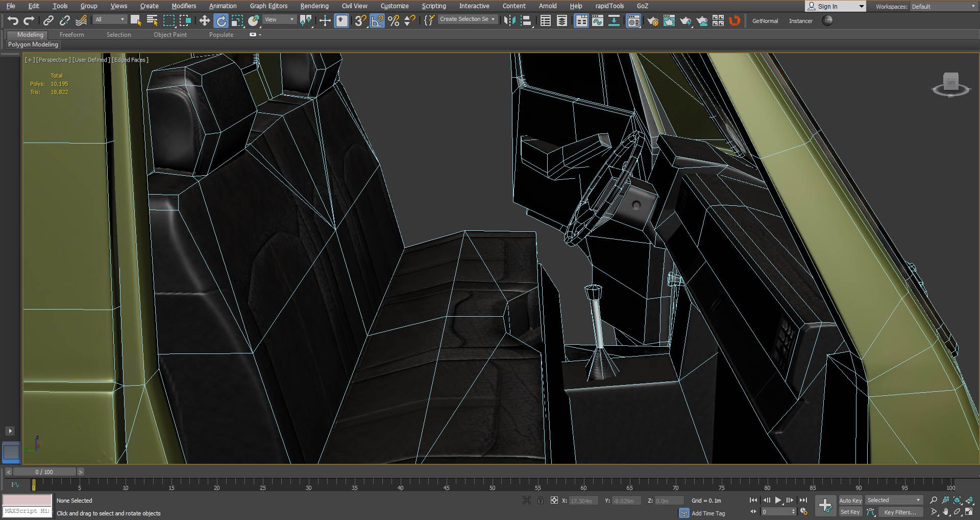The width and height of the screenshot is (980, 520).
Task: Pick the Select and Scale tool
Action: point(237,20)
